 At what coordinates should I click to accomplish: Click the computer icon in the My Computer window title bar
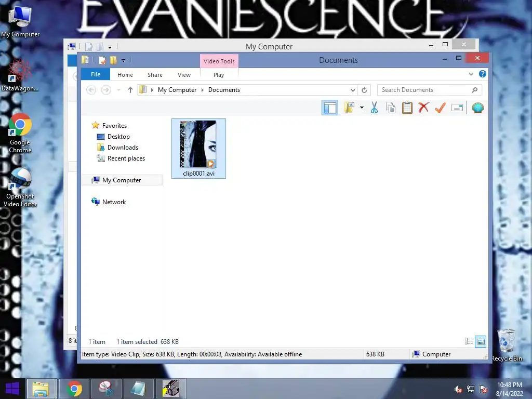coord(72,46)
